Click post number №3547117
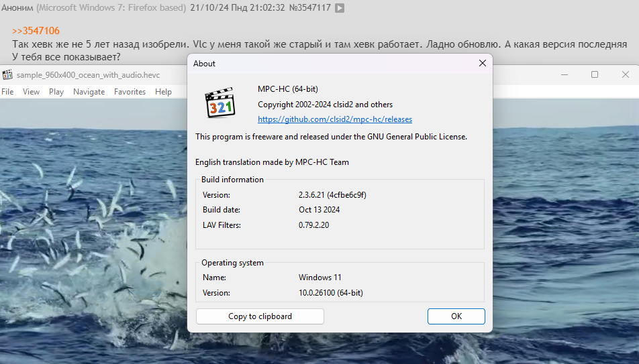Image resolution: width=639 pixels, height=364 pixels. [309, 7]
